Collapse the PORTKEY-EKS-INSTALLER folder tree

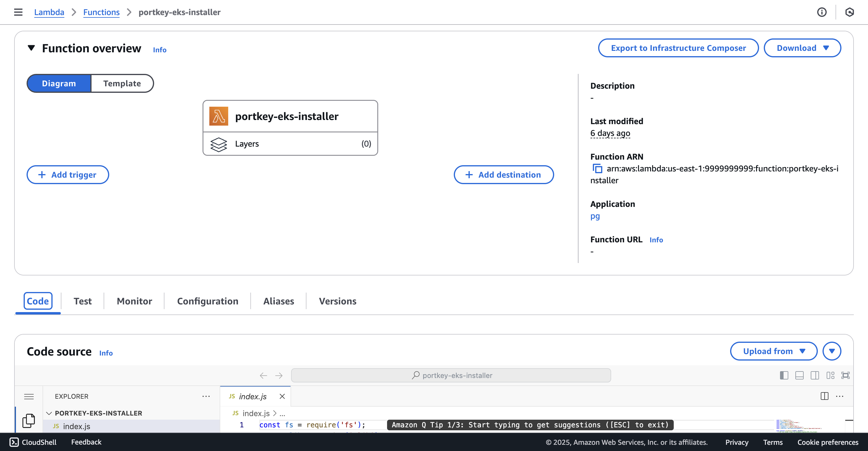pyautogui.click(x=49, y=413)
